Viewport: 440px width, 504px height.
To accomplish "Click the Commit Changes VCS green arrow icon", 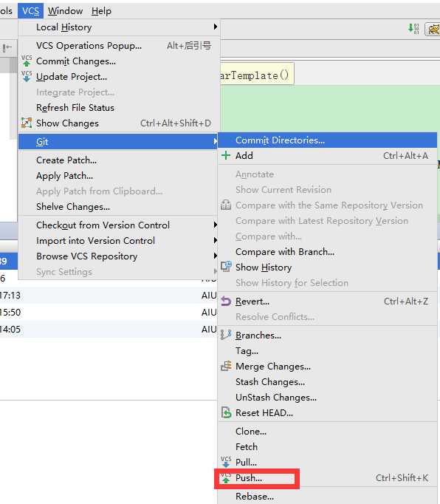I will 27,61.
